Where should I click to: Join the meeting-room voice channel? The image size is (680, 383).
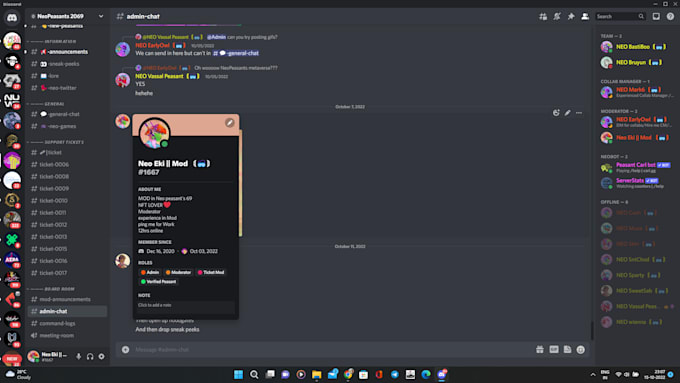(x=67, y=335)
